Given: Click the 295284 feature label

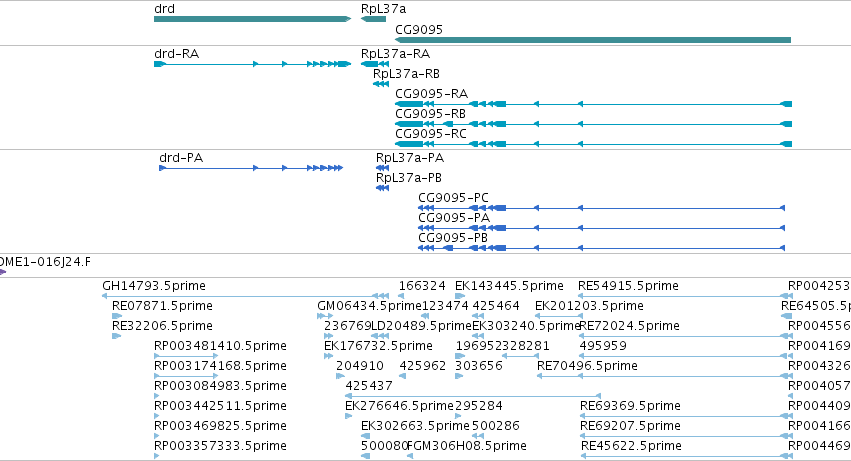Looking at the screenshot, I should tap(479, 407).
